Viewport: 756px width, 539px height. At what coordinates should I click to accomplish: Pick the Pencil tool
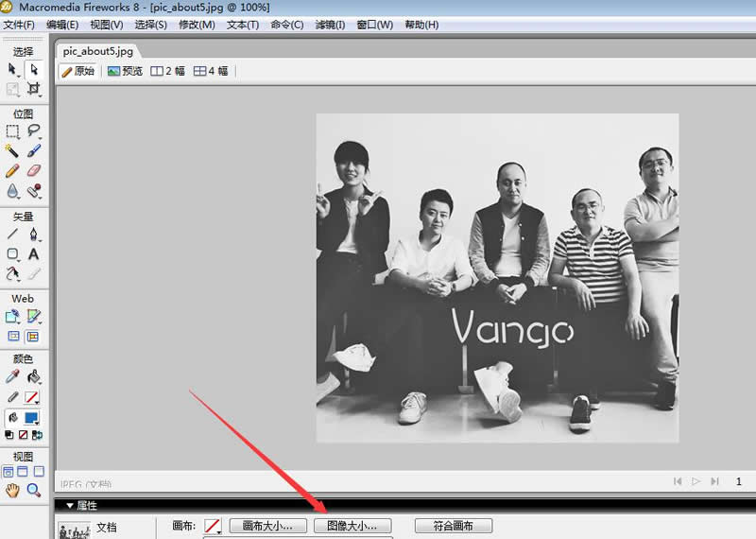[x=12, y=171]
